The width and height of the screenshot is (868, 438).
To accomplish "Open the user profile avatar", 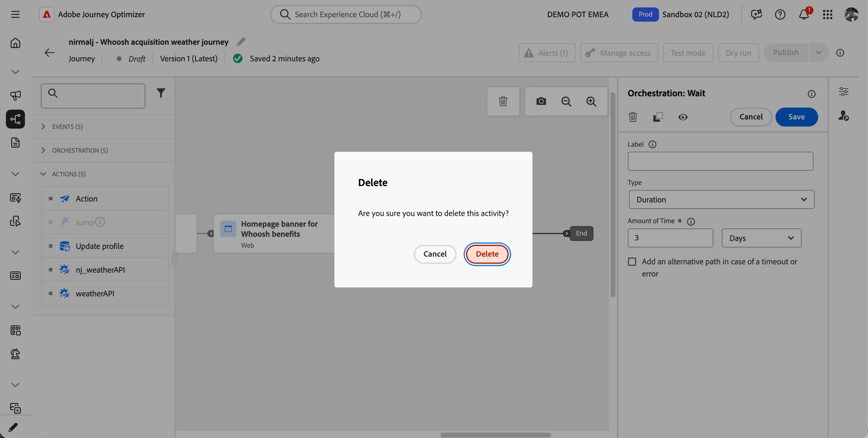I will click(851, 15).
